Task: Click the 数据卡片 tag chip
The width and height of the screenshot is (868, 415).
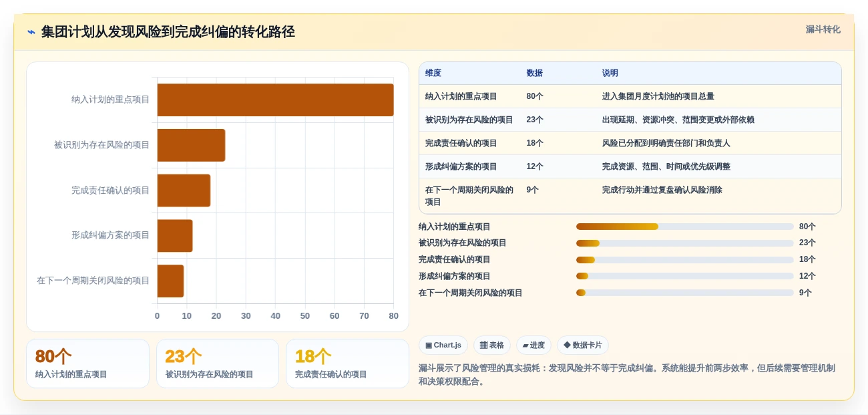Action: [583, 345]
